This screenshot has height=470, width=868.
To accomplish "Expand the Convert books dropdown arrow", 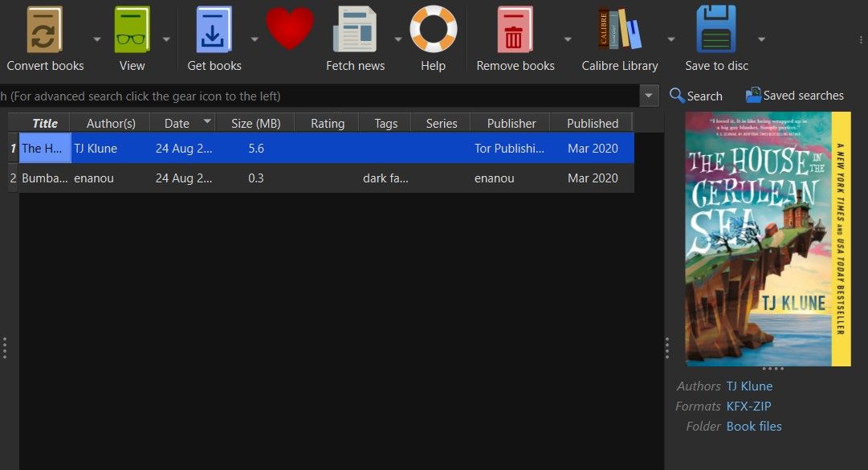I will point(96,38).
